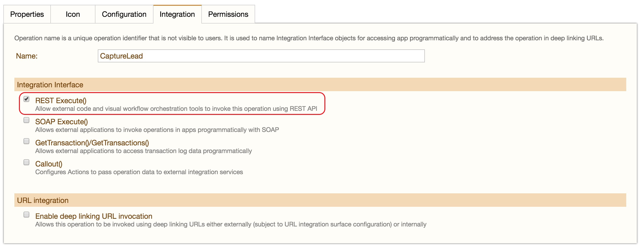Click the REST Execute() label text
Screen dimensions: 644x249
pyautogui.click(x=61, y=101)
